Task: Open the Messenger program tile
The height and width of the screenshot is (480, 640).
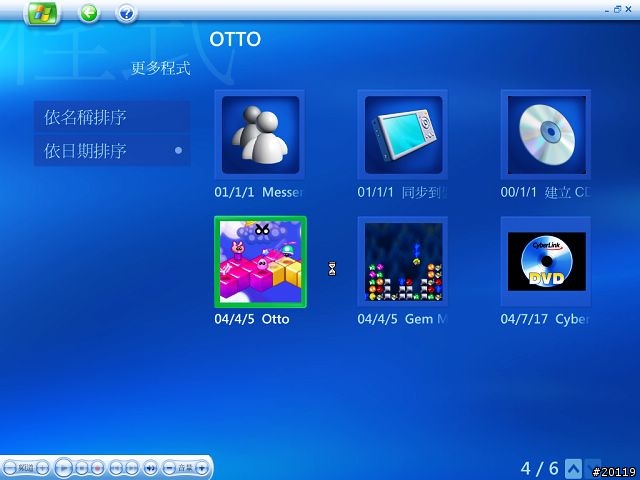Action: [260, 135]
